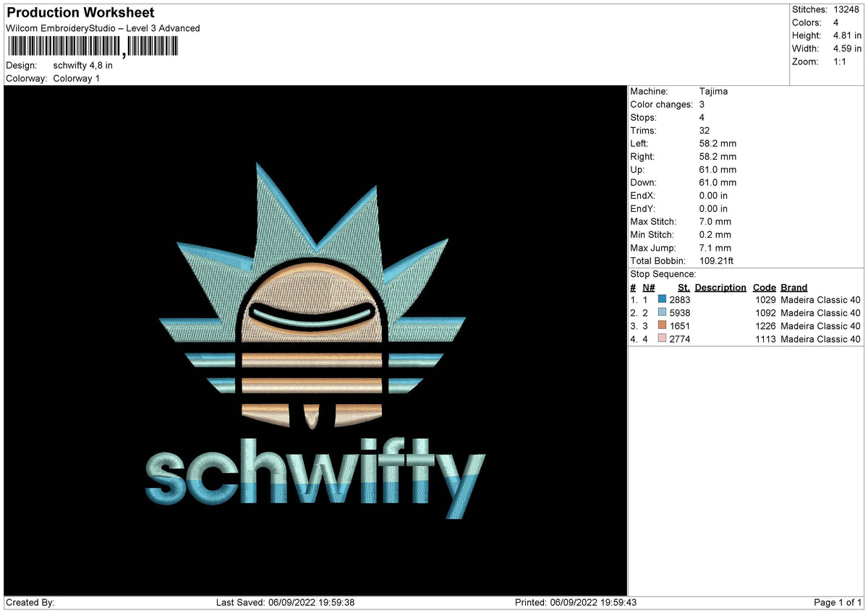The height and width of the screenshot is (613, 868).
Task: Click the Max Stitch 7.0 mm value
Action: [x=715, y=221]
